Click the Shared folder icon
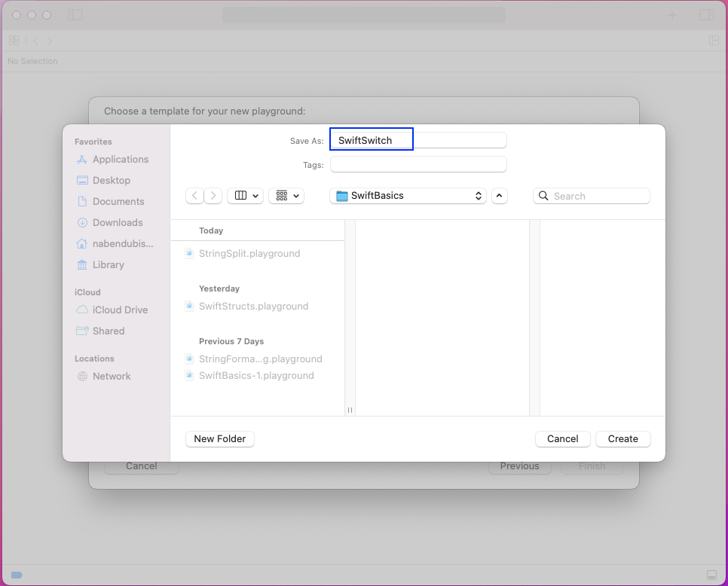Screen dimensions: 728x586 82,331
